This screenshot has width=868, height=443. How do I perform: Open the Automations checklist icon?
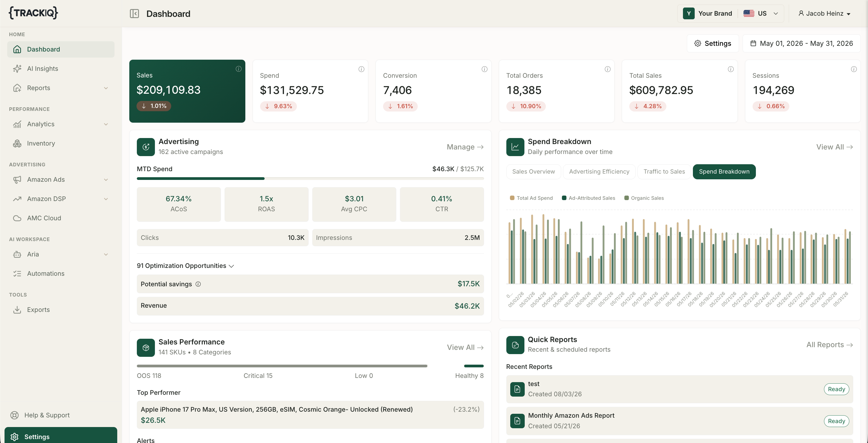17,274
